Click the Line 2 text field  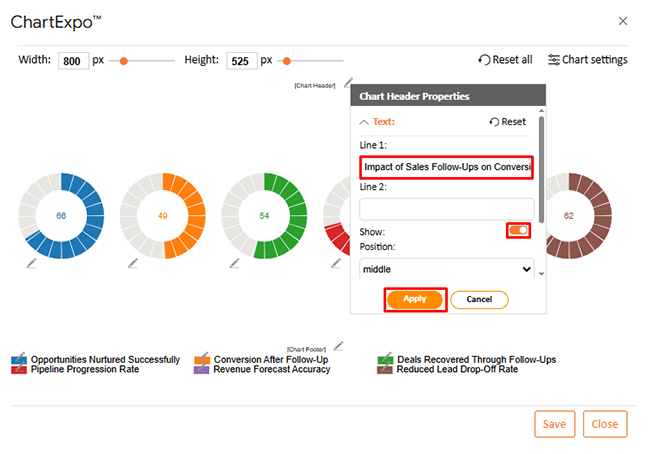pos(446,208)
